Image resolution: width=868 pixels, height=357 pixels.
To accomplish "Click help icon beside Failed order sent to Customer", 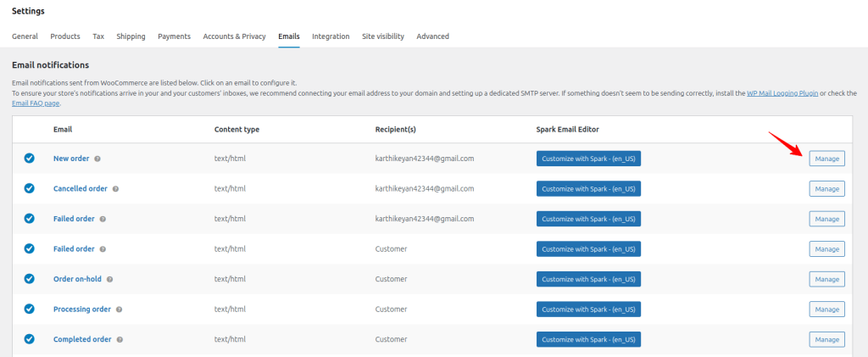I will click(x=103, y=249).
